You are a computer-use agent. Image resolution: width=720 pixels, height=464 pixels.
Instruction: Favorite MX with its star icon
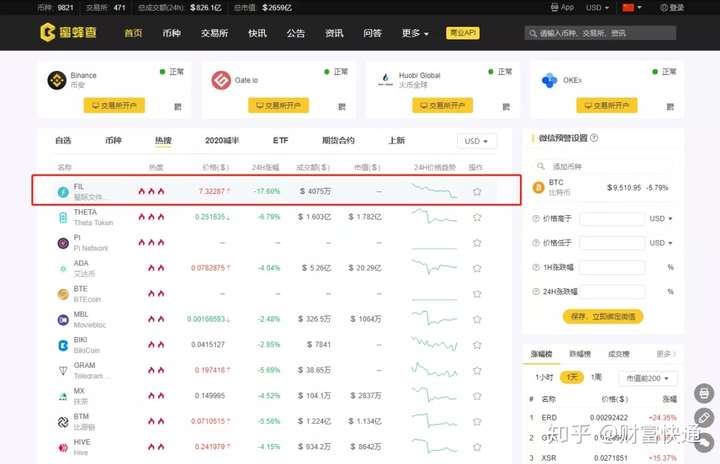point(477,396)
